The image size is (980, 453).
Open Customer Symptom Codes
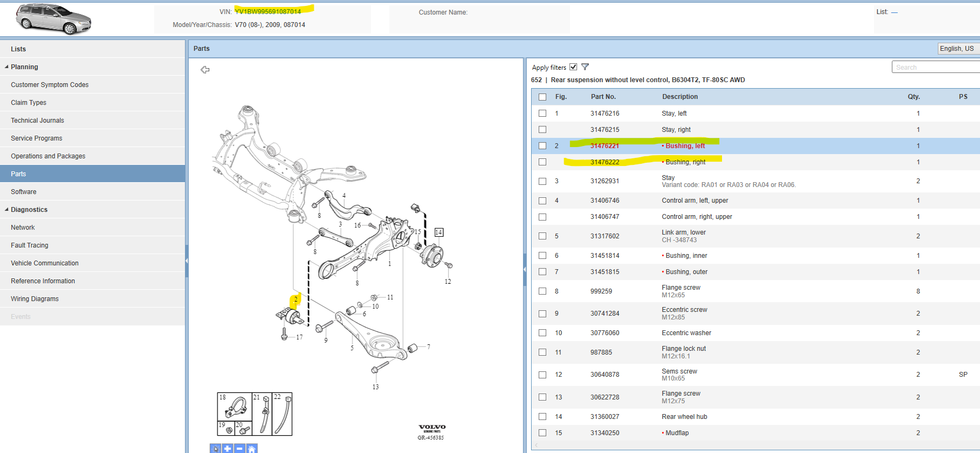(92, 85)
